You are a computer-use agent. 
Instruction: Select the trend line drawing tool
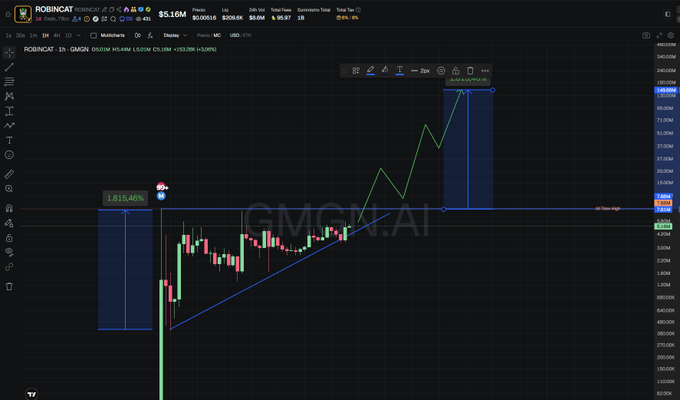(9, 67)
